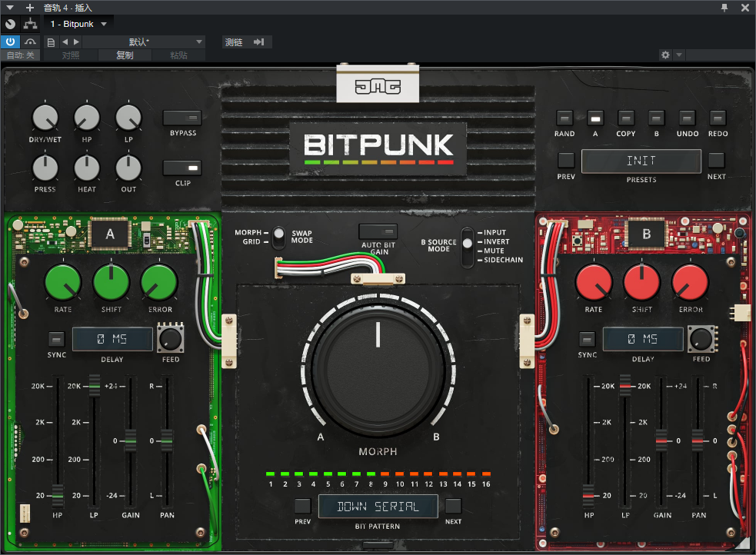Click NEXT button beside the INIT presets display
Image resolution: width=756 pixels, height=555 pixels.
717,160
